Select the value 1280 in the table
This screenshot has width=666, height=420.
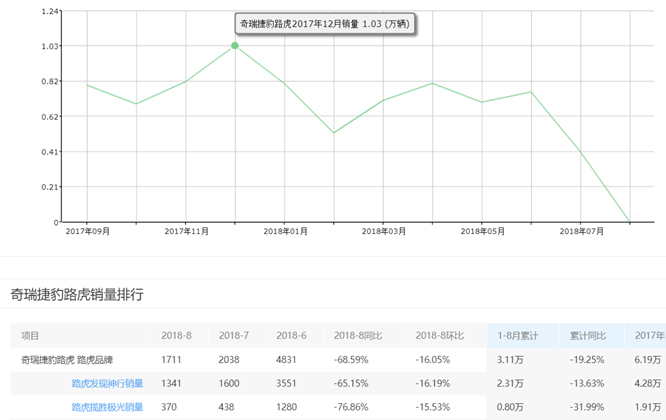coord(286,407)
